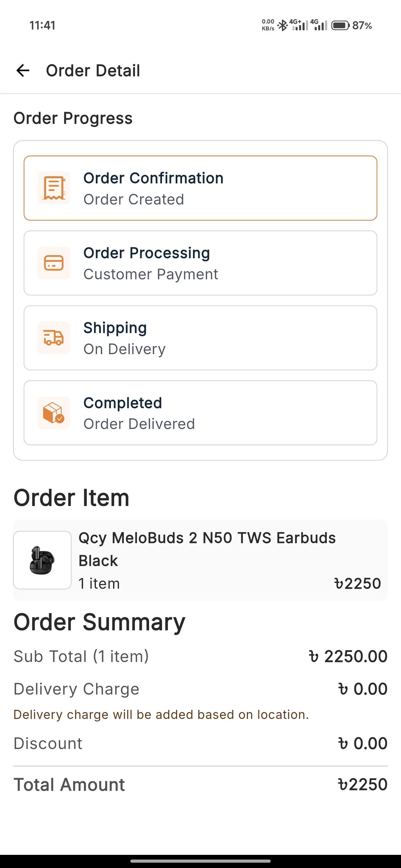Tap the Total Amount ৳2250 value
The image size is (401, 868).
point(362,784)
